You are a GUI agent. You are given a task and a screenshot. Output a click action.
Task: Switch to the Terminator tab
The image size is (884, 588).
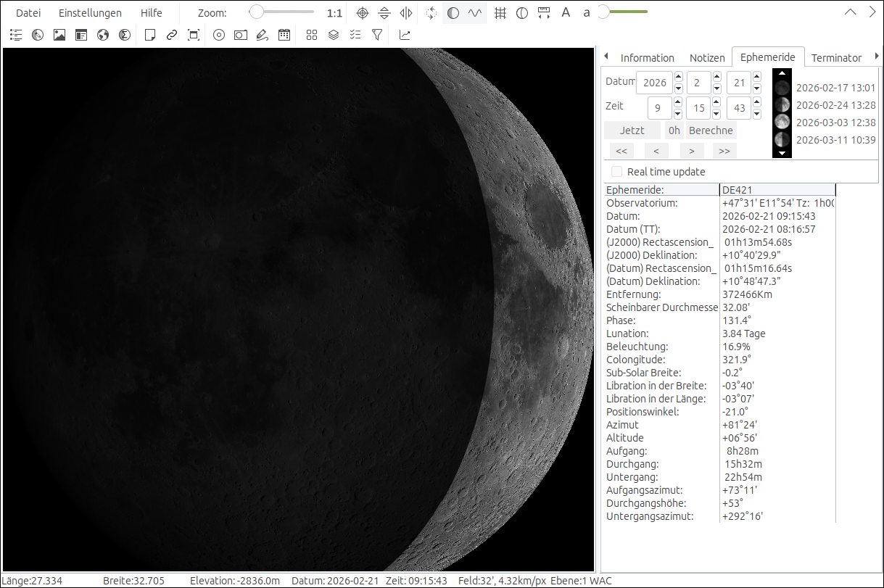836,58
